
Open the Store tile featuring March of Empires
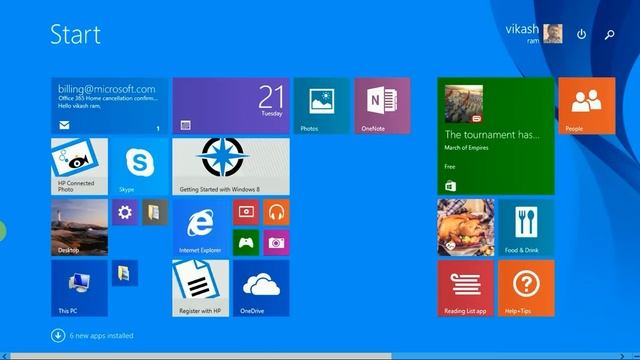pos(496,136)
